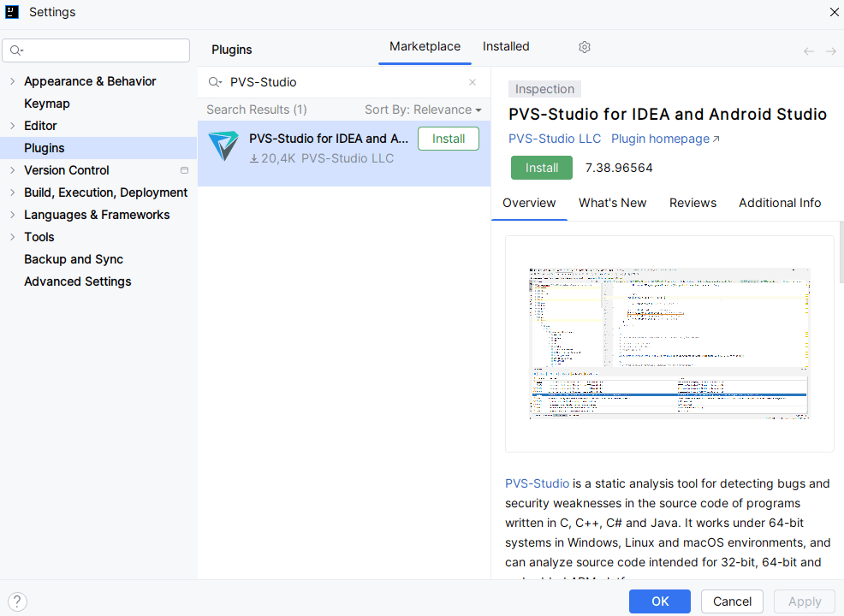Click the PVS-Studio LLC vendor link
This screenshot has height=616, width=844.
555,139
